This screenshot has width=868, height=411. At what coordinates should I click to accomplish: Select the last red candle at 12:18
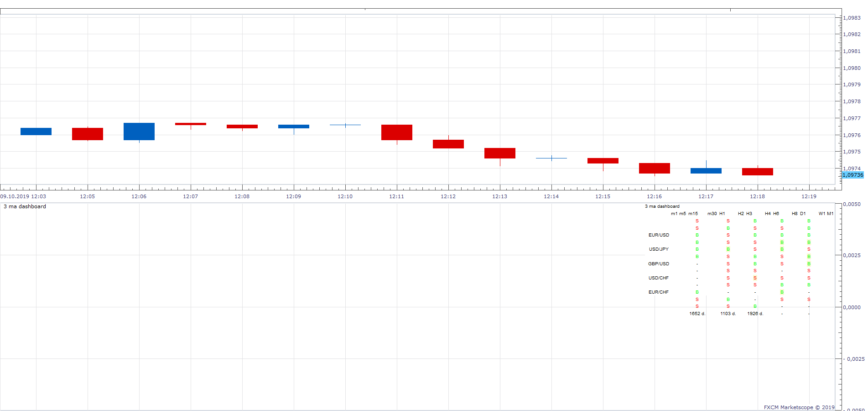758,172
